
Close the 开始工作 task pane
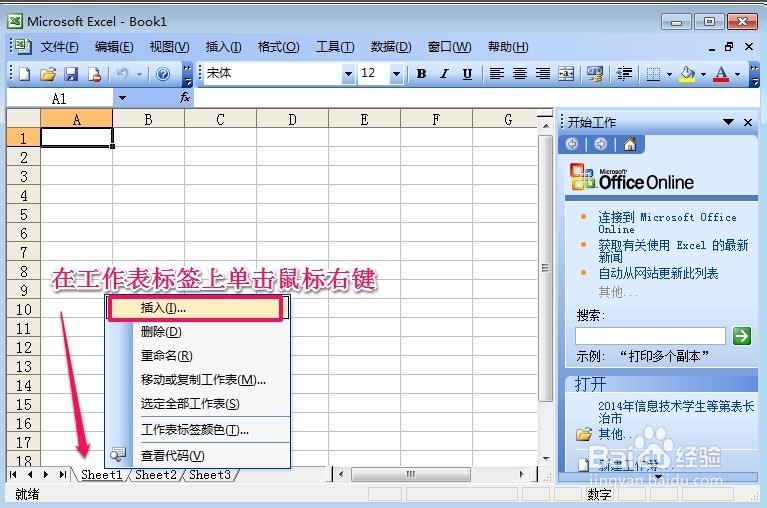[748, 122]
